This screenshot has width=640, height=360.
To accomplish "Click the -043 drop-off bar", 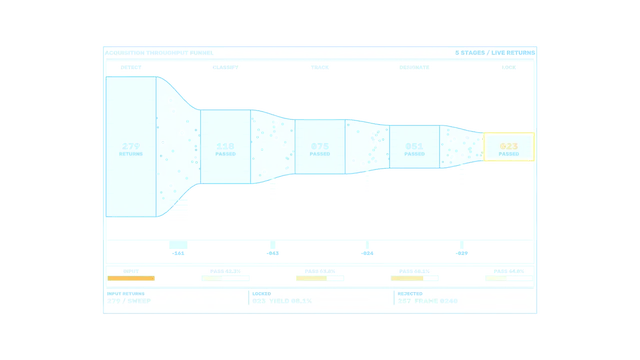I will tap(273, 245).
